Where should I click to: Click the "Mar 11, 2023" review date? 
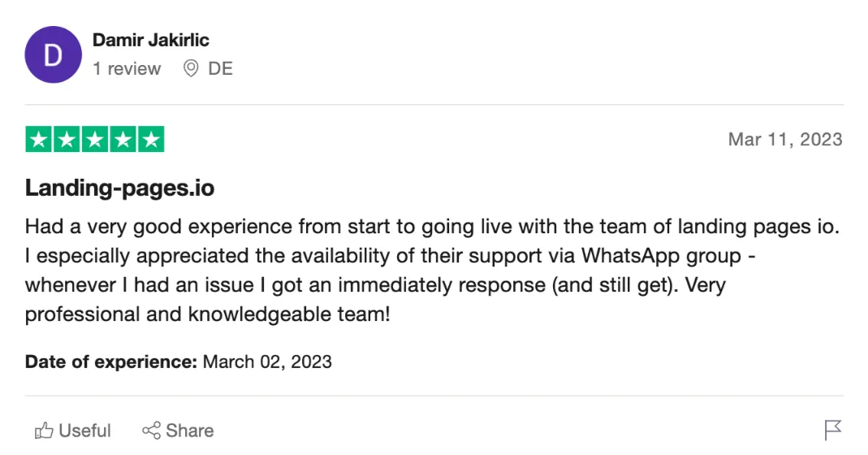pyautogui.click(x=785, y=140)
